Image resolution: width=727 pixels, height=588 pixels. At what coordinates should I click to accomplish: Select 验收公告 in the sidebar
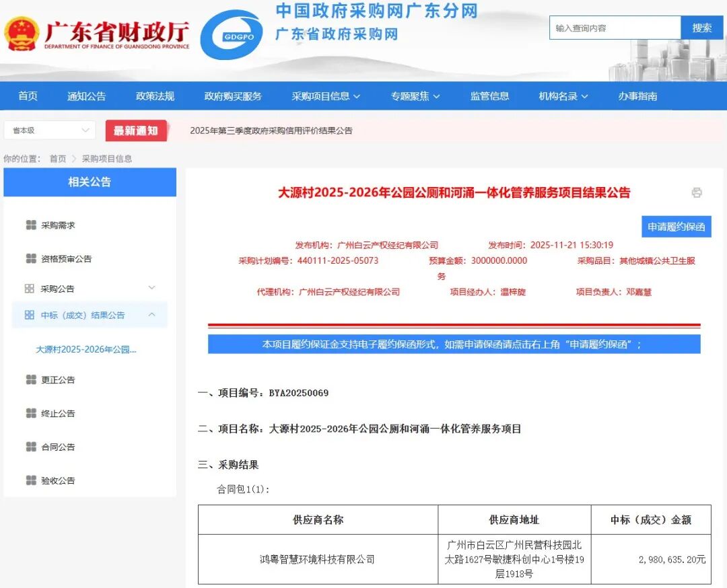58,480
